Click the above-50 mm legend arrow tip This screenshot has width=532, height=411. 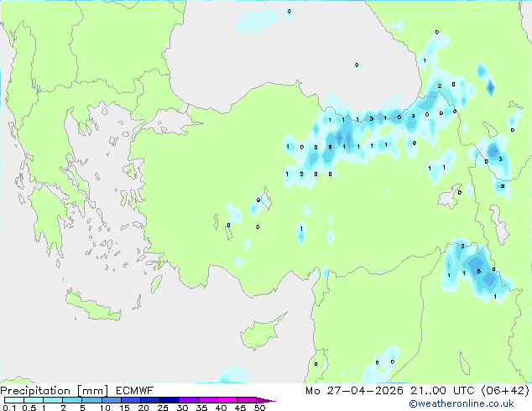[266, 400]
